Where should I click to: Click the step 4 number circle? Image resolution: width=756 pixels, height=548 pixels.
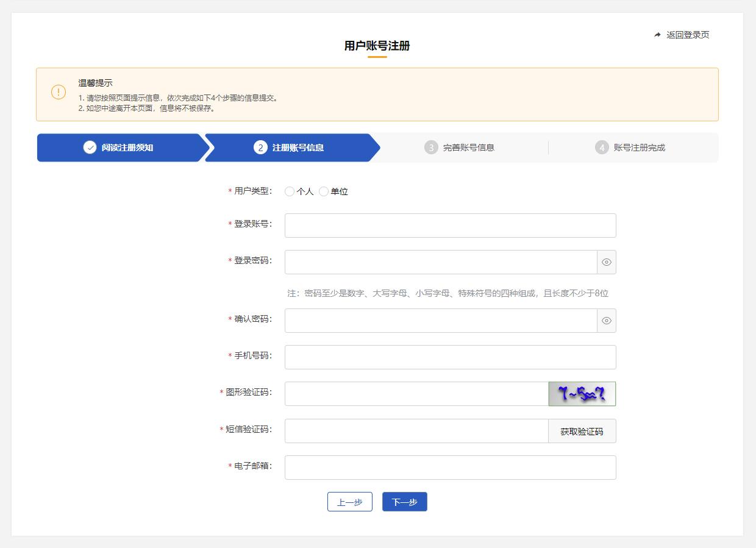coord(602,148)
